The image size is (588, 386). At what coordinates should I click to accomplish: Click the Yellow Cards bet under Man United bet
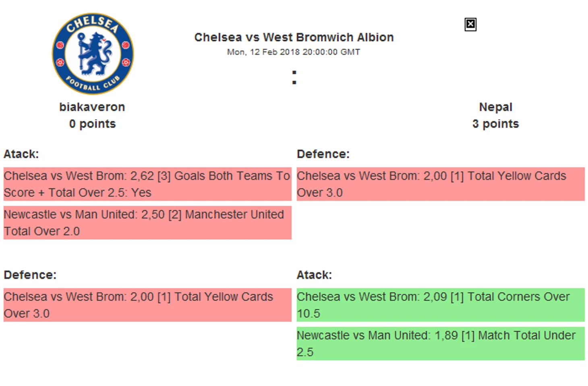(147, 305)
